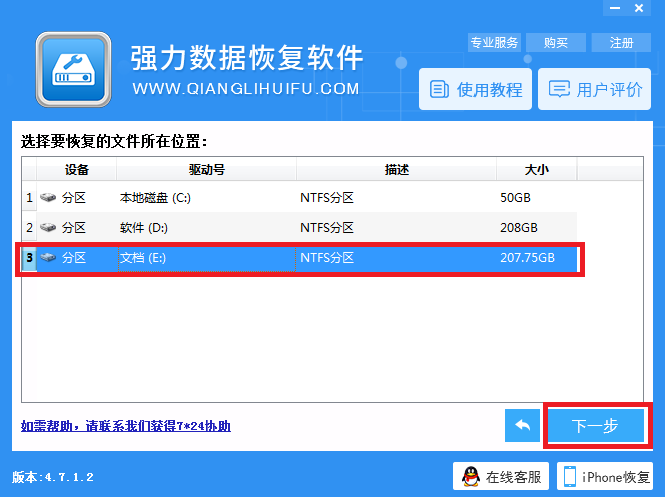
Task: Click 分区 label in row 3
Action: click(x=74, y=257)
